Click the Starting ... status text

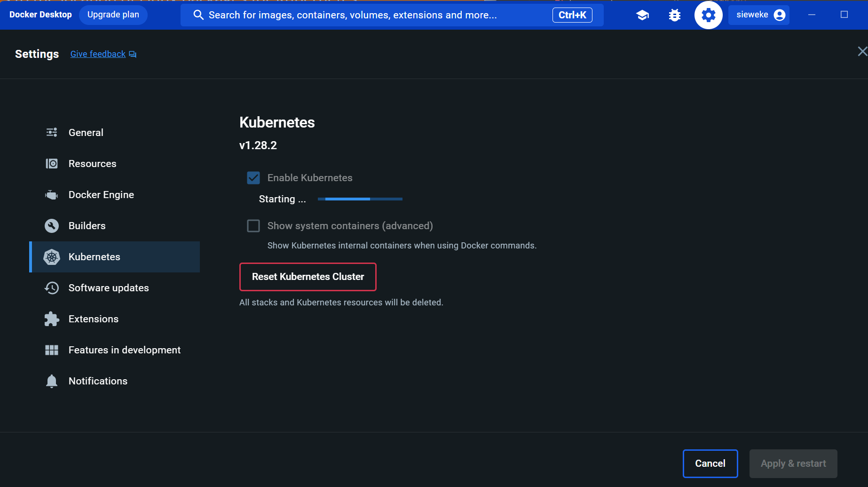283,199
